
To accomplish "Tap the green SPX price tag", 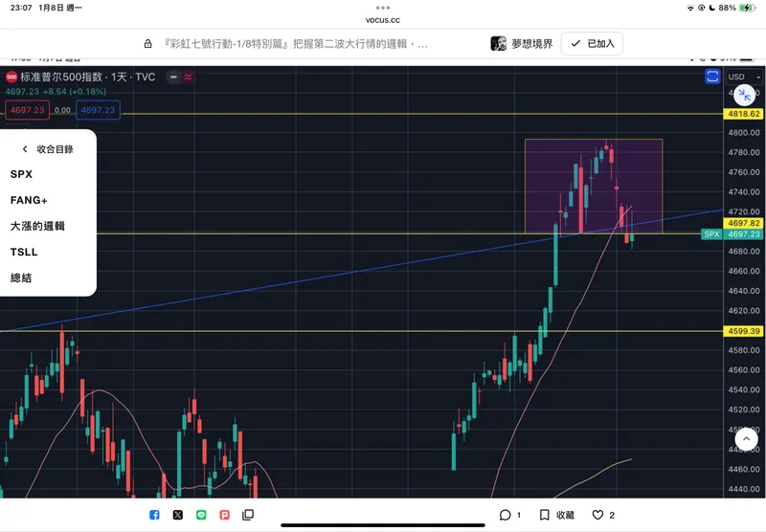I will [x=711, y=234].
